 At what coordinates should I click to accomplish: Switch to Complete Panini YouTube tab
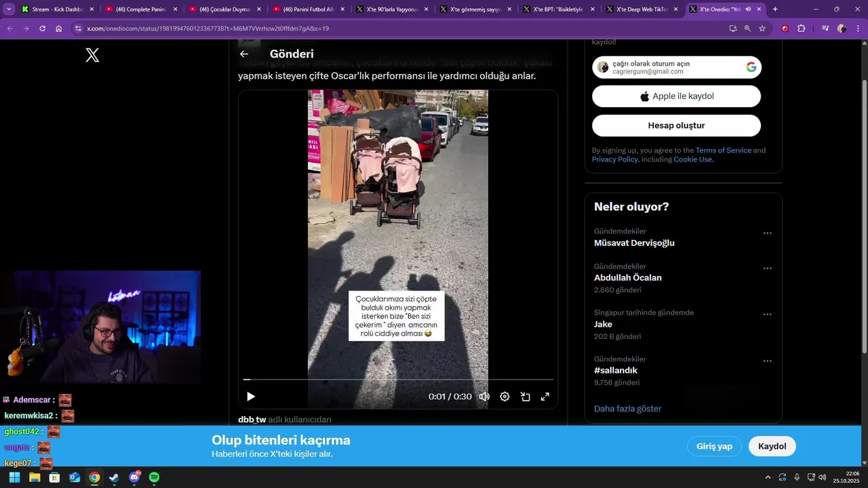click(x=141, y=9)
